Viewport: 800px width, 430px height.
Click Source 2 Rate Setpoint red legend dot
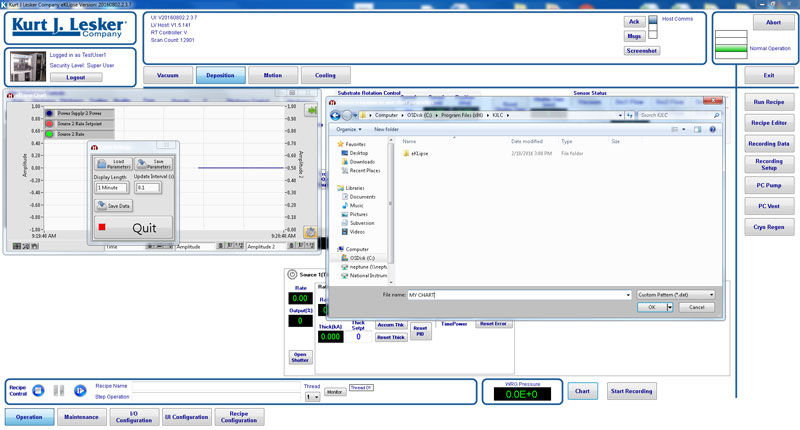click(49, 123)
